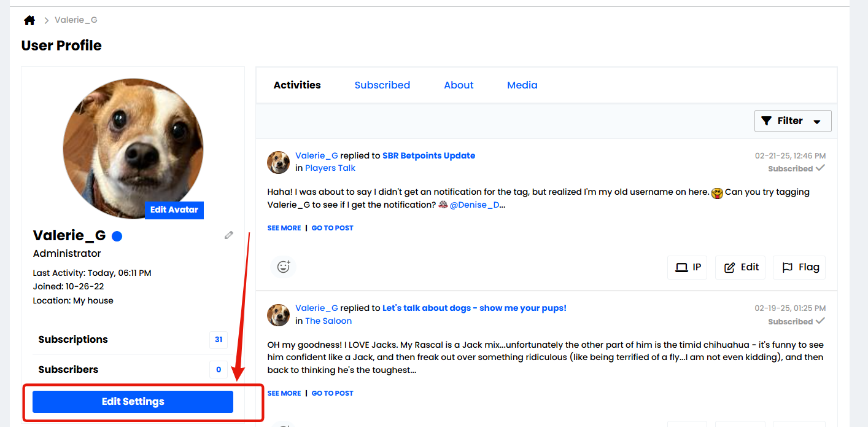Click the Location: My house text
868x427 pixels.
click(73, 300)
